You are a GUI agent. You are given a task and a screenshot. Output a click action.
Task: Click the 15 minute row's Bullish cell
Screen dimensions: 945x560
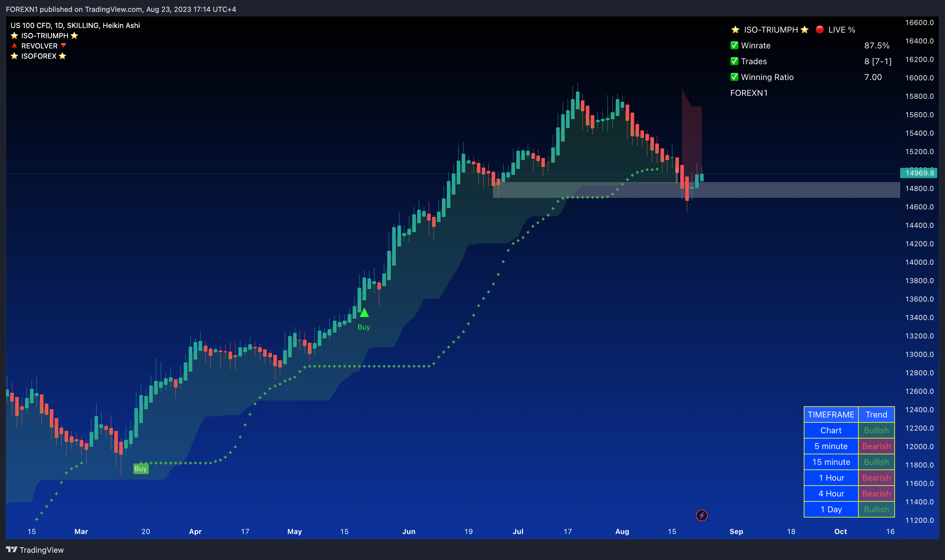tap(876, 462)
